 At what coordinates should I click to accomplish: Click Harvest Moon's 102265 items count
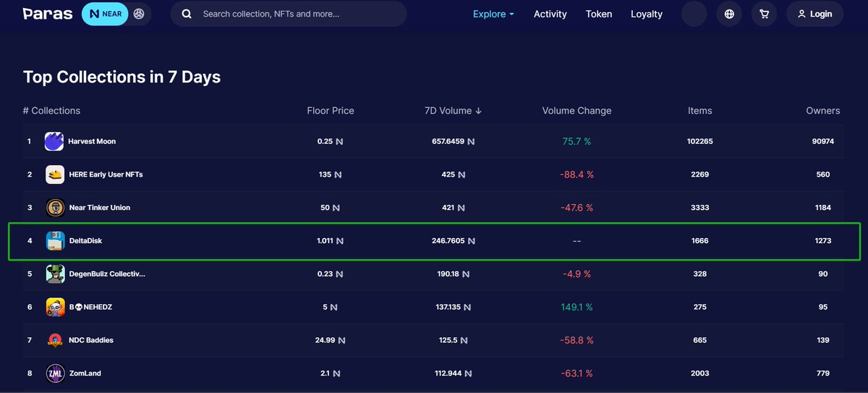coord(699,141)
